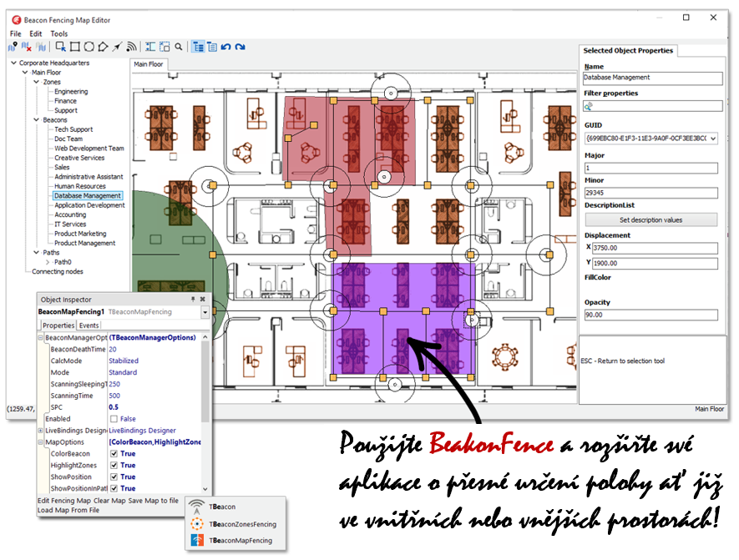Toggle the ShowPositionInPath checkbox
The height and width of the screenshot is (560, 739).
pyautogui.click(x=114, y=488)
